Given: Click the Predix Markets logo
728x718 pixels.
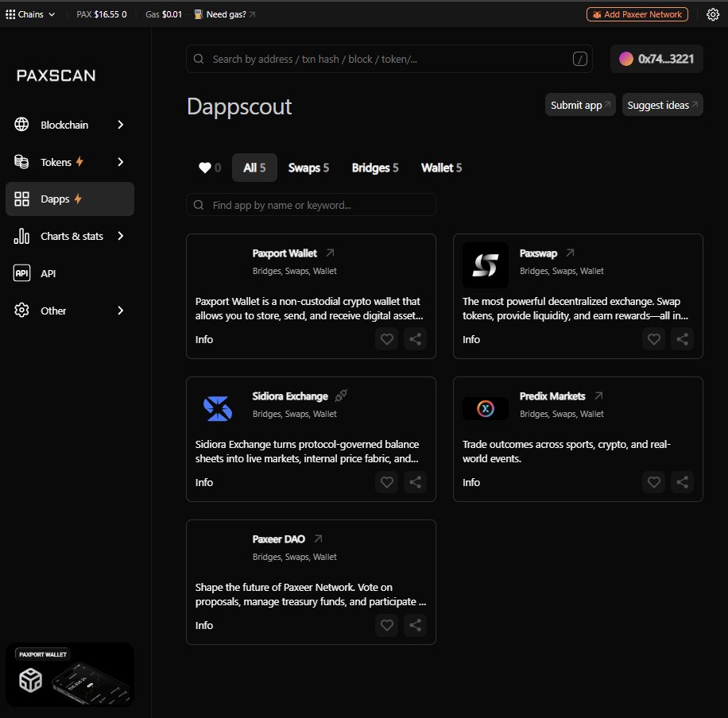Looking at the screenshot, I should [x=485, y=408].
